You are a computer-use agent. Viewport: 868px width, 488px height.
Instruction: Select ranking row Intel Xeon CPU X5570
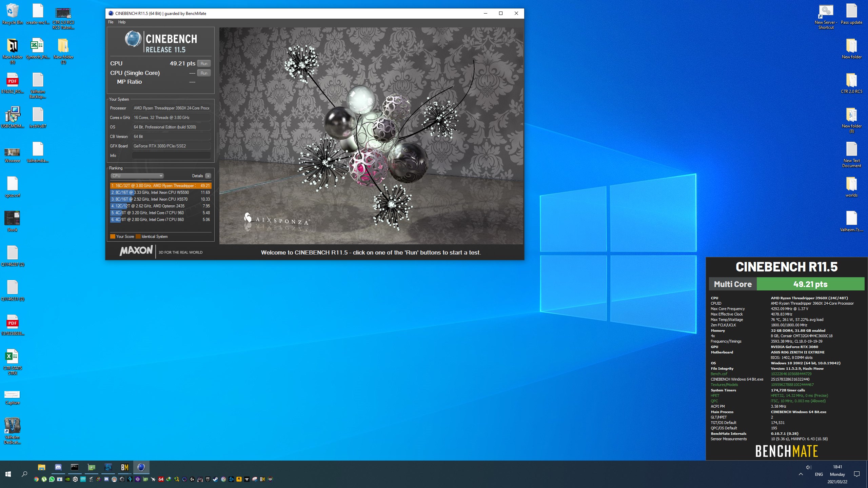point(161,199)
